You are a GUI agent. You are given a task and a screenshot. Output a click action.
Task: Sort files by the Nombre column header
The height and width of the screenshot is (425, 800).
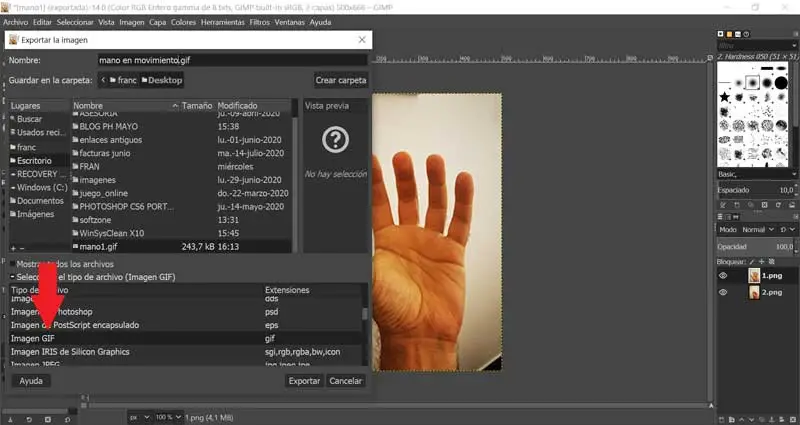coord(126,106)
